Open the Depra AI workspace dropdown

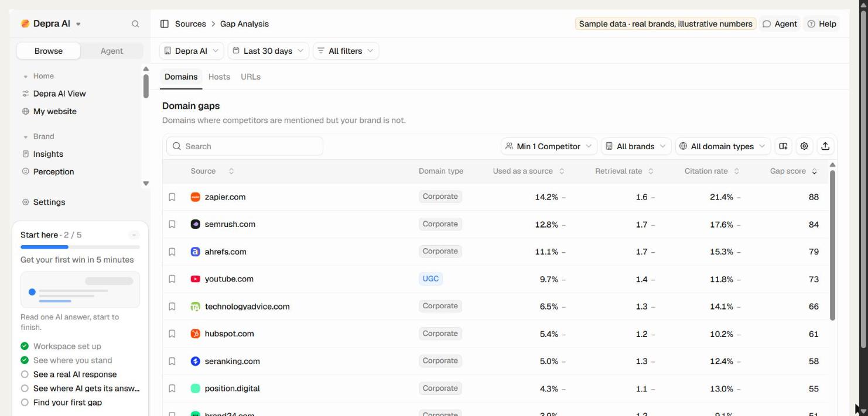pyautogui.click(x=52, y=24)
